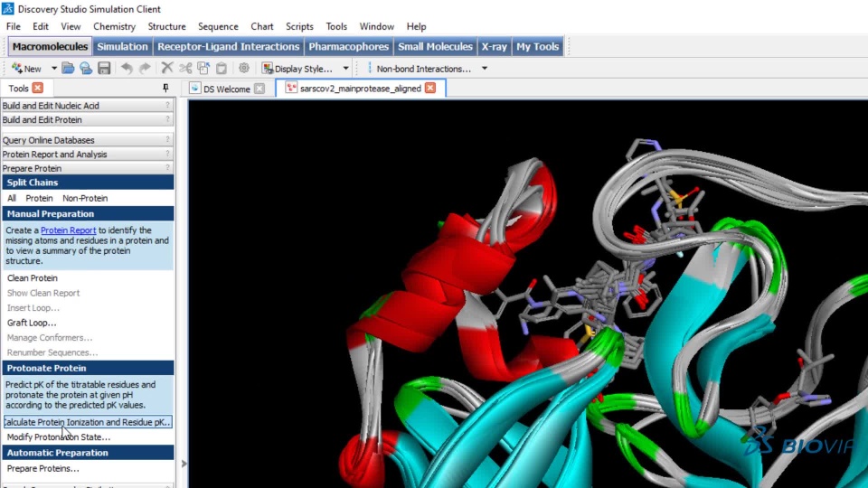Screen dimensions: 868x488
Task: Open the Help menu
Action: 416,26
